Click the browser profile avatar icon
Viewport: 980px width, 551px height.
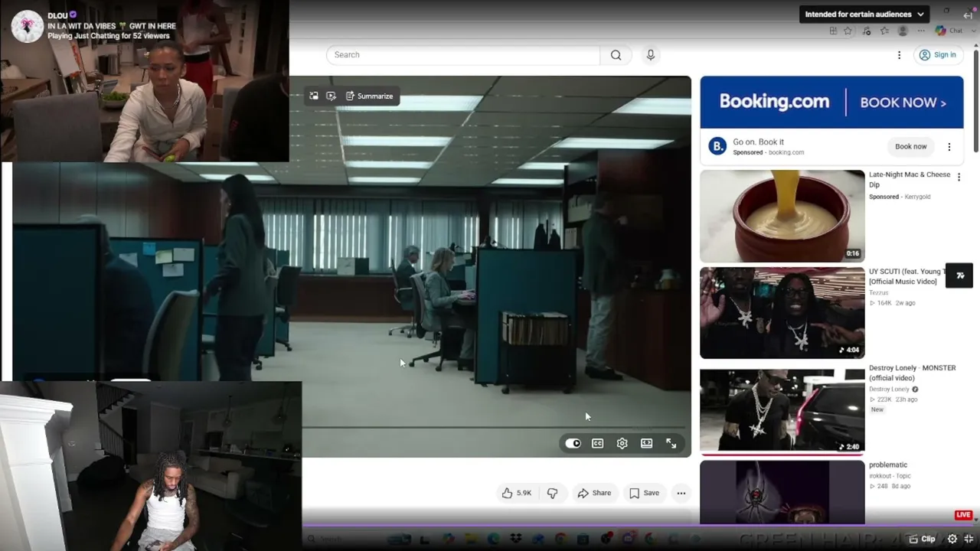click(x=903, y=31)
